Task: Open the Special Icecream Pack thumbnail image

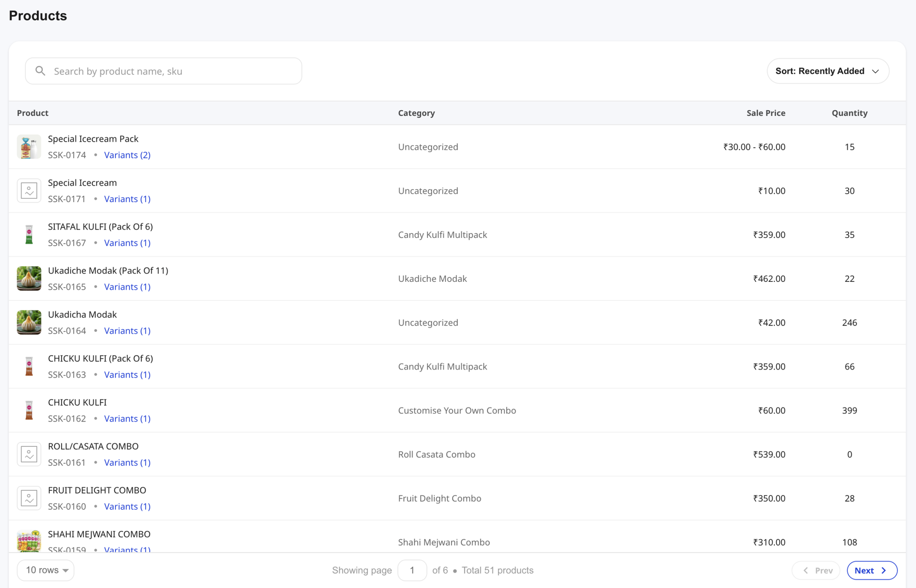Action: pos(29,147)
